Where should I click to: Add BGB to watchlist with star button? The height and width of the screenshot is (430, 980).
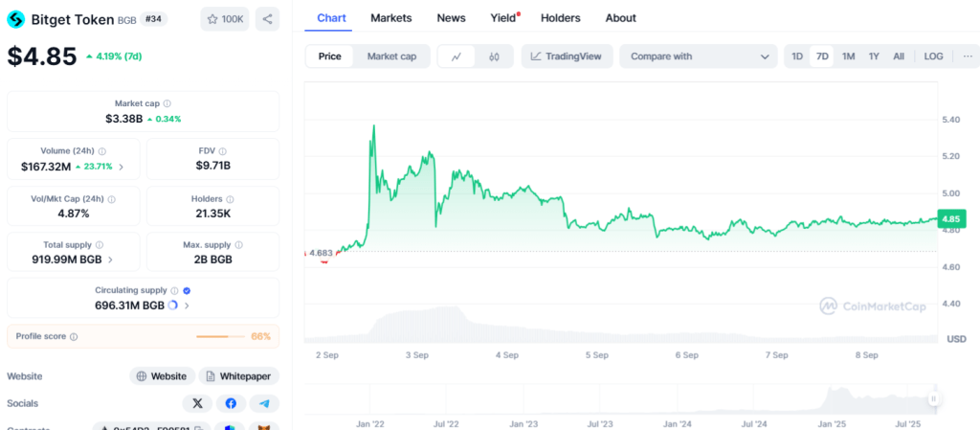(x=224, y=19)
